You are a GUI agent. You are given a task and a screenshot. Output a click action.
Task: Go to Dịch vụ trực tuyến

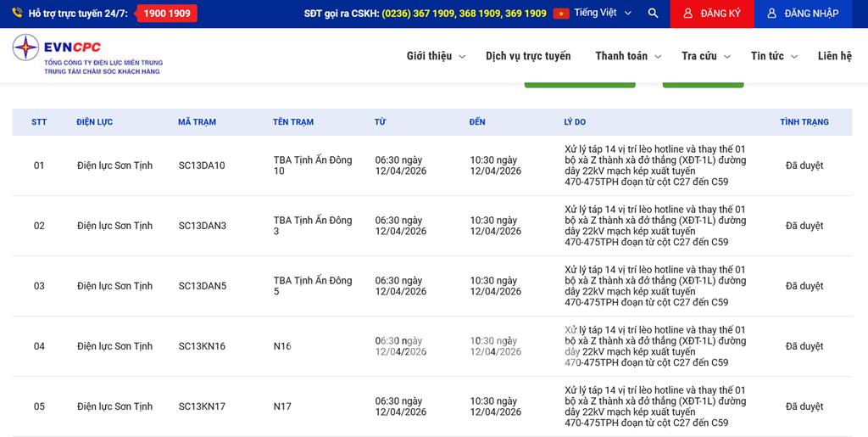coord(528,56)
